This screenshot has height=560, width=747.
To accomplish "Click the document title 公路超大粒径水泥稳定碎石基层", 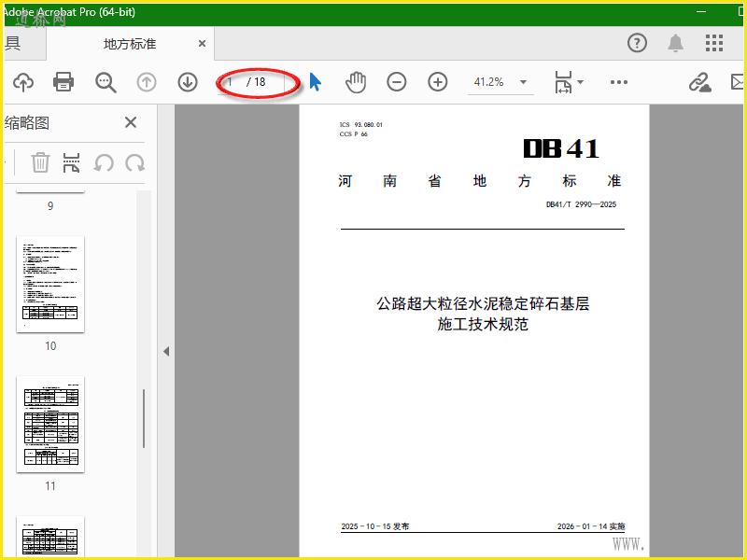I will coord(483,303).
